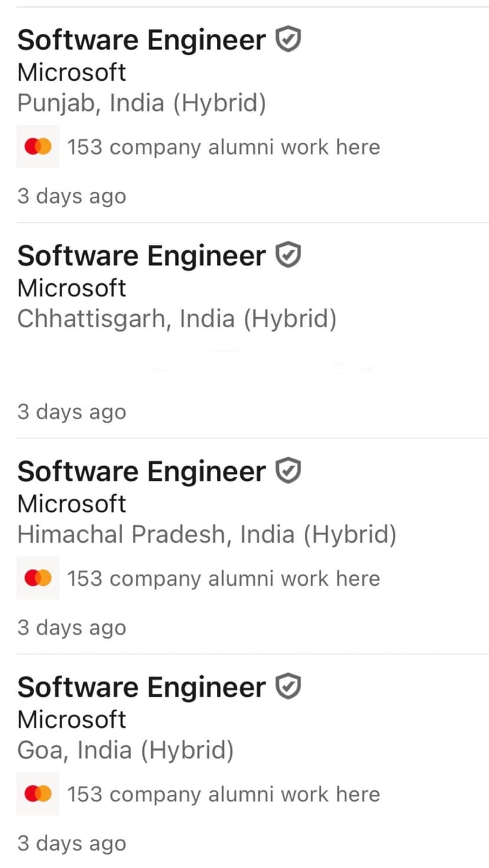Open the Software Engineer job title for Punjab
The image size is (489, 868).
[142, 40]
